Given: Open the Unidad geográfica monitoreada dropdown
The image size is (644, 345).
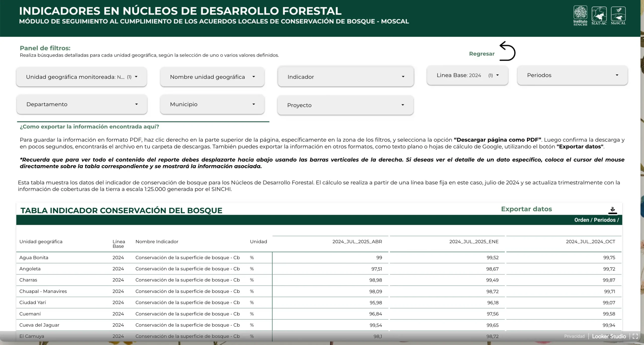Looking at the screenshot, I should click(82, 77).
